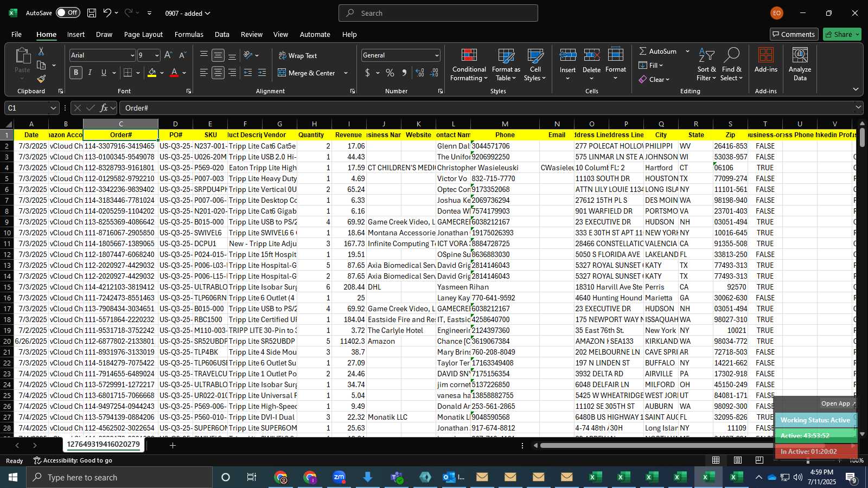Open Format as Table
Image resolution: width=868 pixels, height=488 pixels.
[506, 65]
